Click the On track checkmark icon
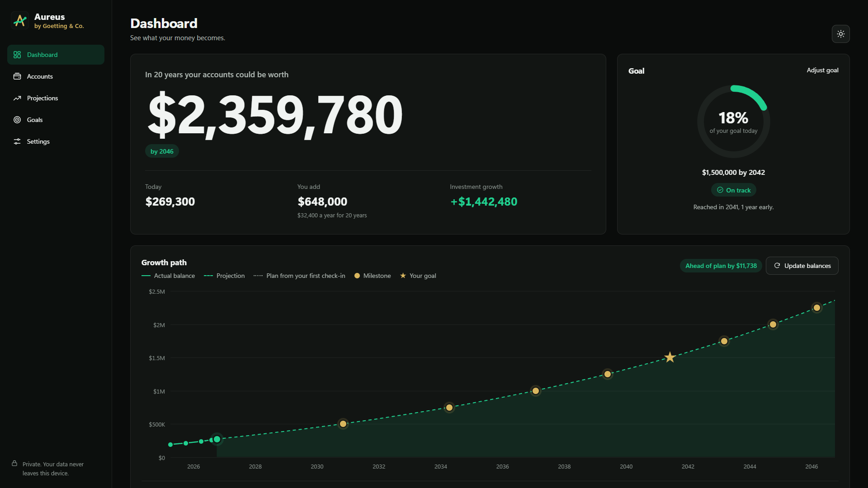The width and height of the screenshot is (868, 488). point(720,190)
